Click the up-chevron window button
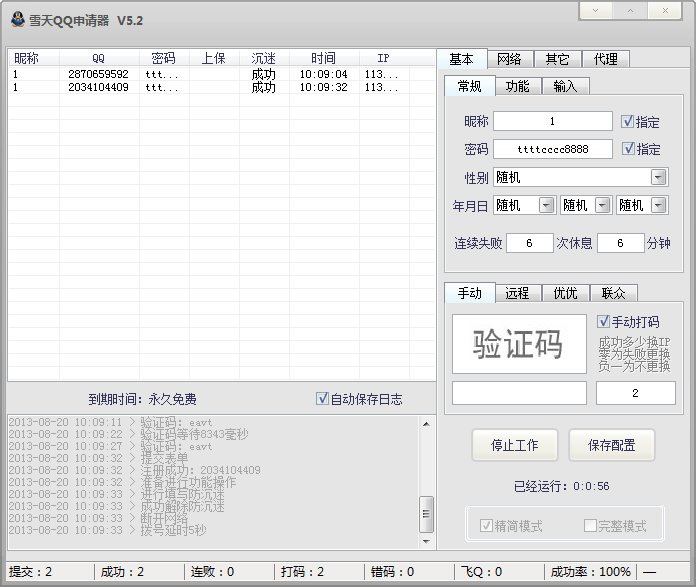The image size is (696, 587). [630, 11]
